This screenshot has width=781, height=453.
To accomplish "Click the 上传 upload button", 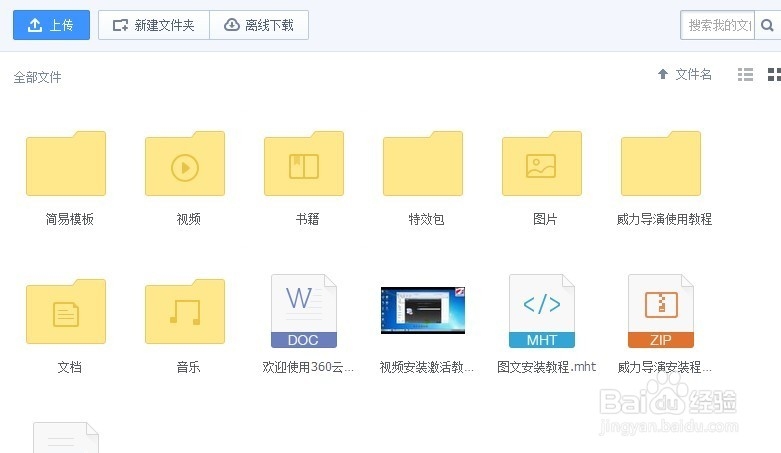I will pos(51,25).
